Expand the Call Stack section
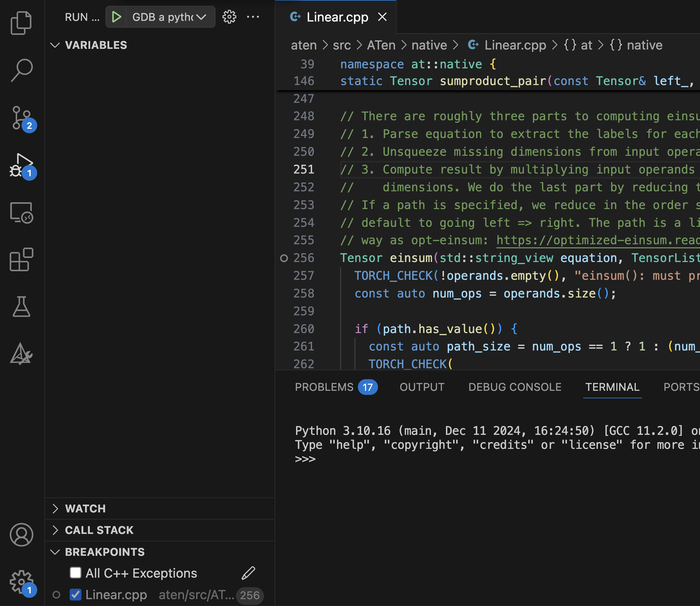The width and height of the screenshot is (700, 606). click(x=99, y=530)
